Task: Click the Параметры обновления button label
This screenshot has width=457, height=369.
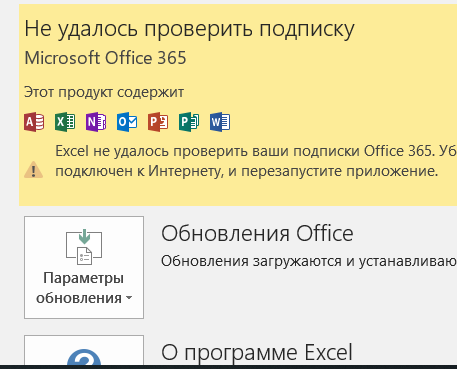Action: 84,288
